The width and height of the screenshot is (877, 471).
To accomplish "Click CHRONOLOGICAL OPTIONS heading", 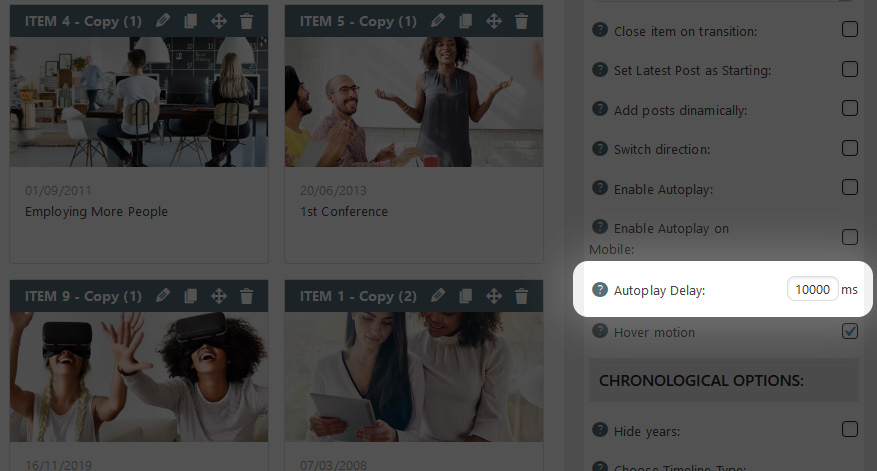I will tap(701, 381).
